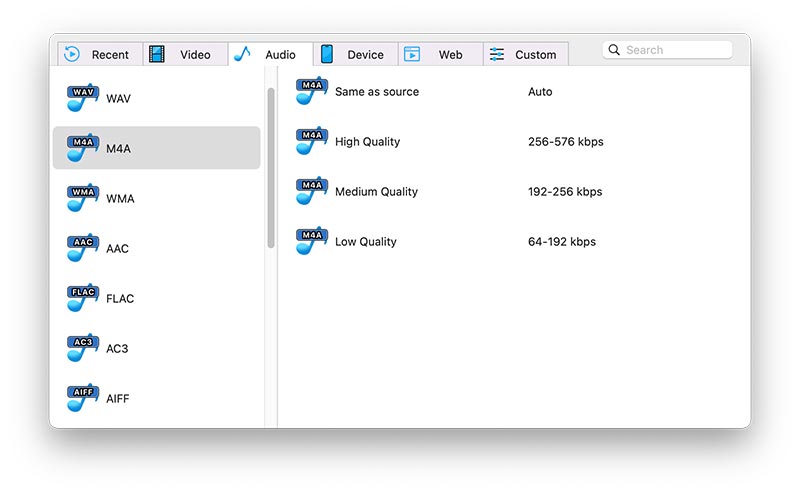Select the Same as source preset
Screen dimensions: 800x493
[x=376, y=92]
